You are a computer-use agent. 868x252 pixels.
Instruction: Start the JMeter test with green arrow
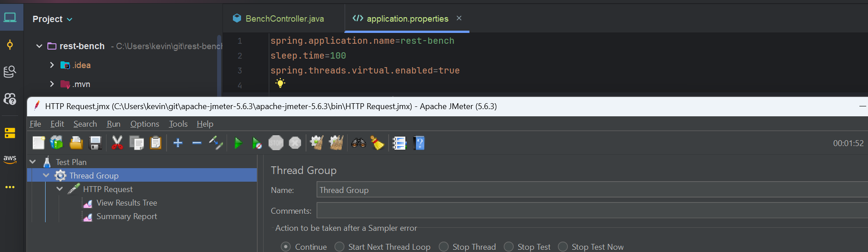pyautogui.click(x=238, y=143)
